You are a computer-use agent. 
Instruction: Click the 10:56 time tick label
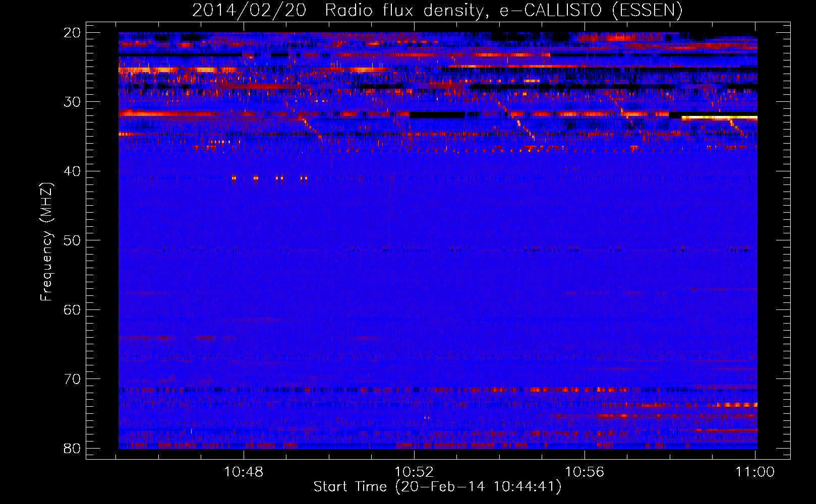(585, 472)
